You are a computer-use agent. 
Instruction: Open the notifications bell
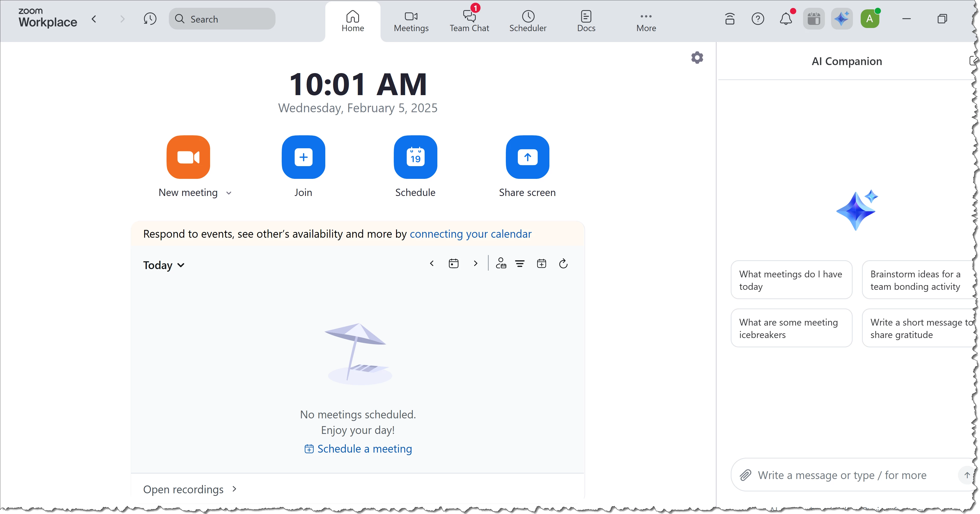pos(786,19)
